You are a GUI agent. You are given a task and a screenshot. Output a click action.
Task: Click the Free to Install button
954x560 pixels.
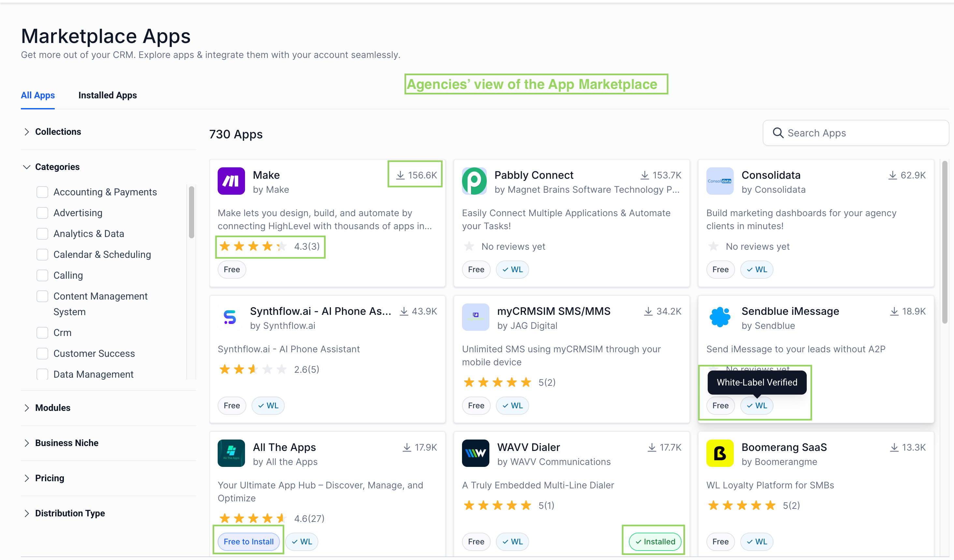coord(248,541)
